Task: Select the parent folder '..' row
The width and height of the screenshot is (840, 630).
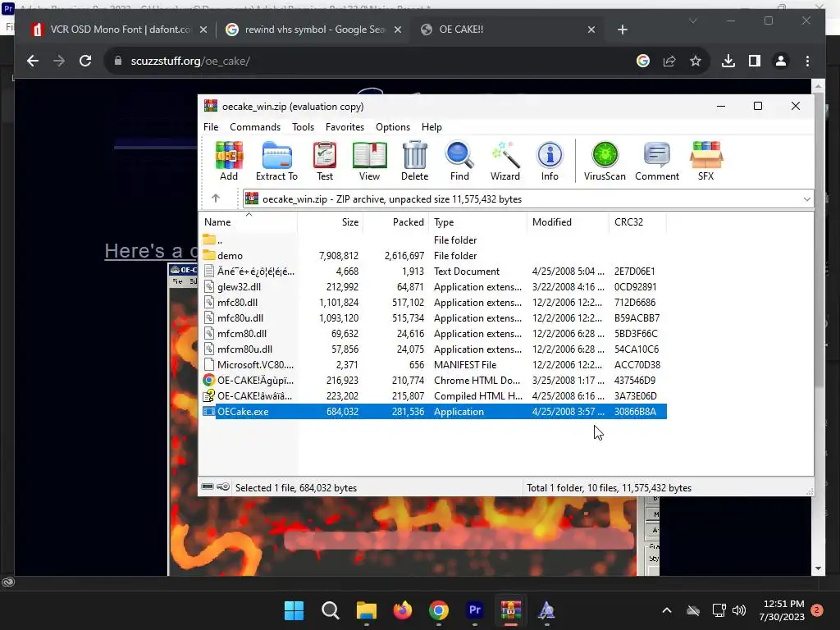Action: 433,240
